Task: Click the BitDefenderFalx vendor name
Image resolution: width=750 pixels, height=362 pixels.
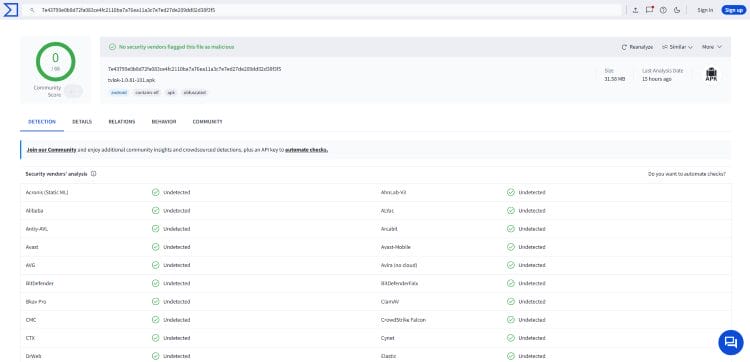Action: tap(399, 283)
